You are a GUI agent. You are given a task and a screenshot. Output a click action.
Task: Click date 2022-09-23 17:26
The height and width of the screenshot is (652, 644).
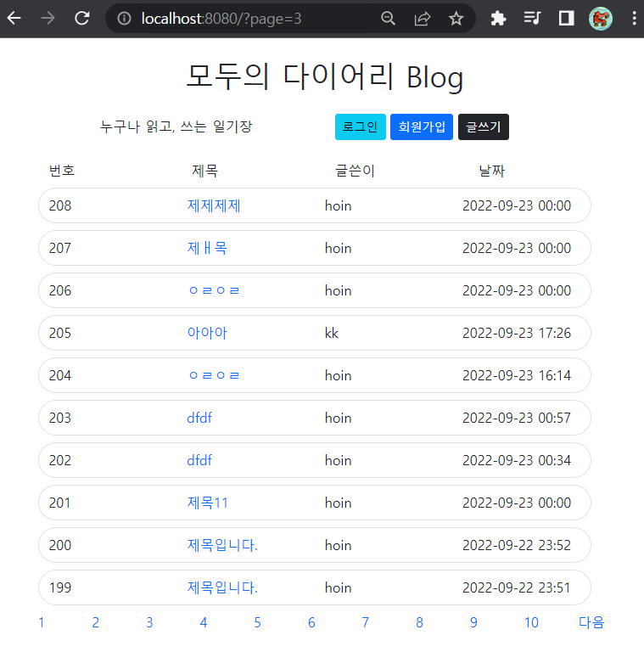click(x=517, y=333)
